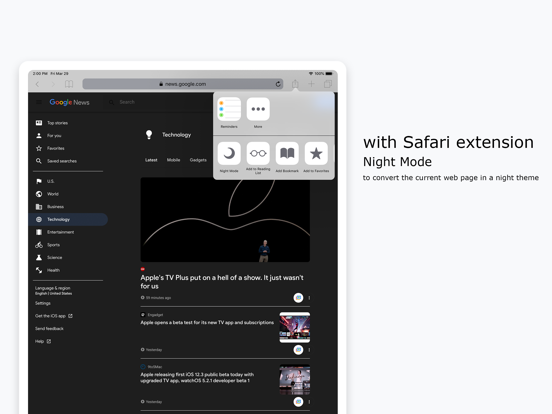The height and width of the screenshot is (414, 552).
Task: Open Safari bookmarks book icon
Action: [69, 84]
